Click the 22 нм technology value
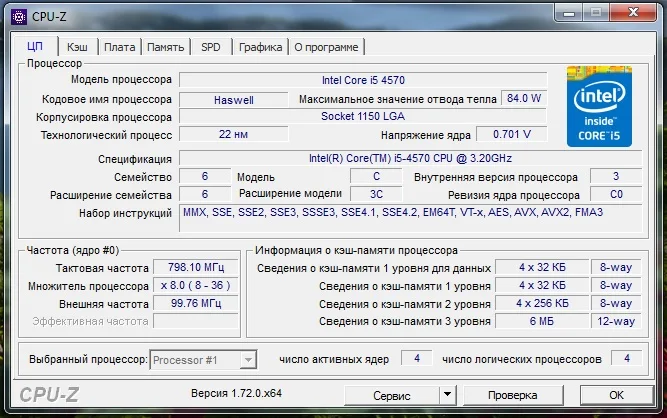The image size is (667, 418). [x=234, y=134]
